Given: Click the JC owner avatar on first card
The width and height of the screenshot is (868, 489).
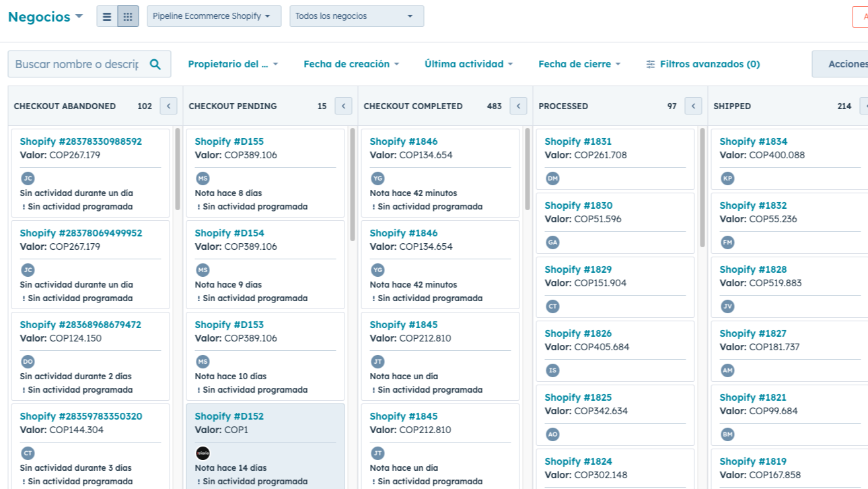Looking at the screenshot, I should pos(28,178).
